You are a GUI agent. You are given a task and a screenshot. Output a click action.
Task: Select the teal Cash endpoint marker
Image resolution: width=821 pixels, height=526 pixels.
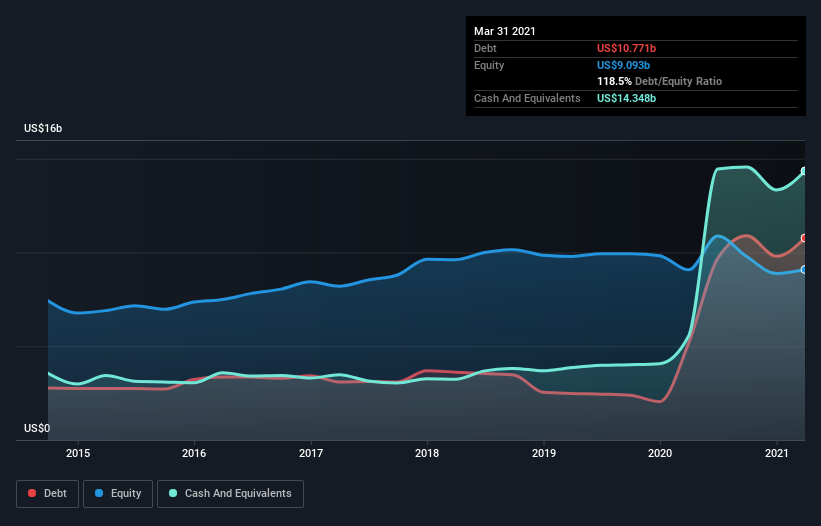pos(804,171)
